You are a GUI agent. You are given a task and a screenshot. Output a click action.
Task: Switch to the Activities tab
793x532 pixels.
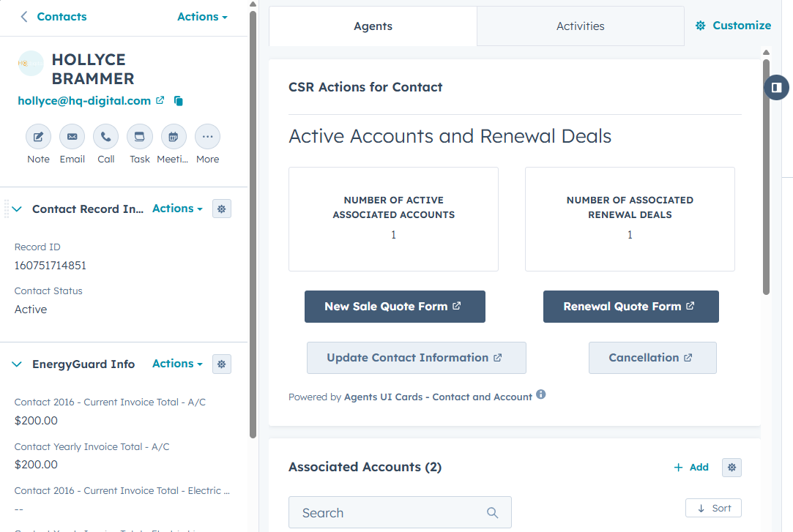click(580, 26)
